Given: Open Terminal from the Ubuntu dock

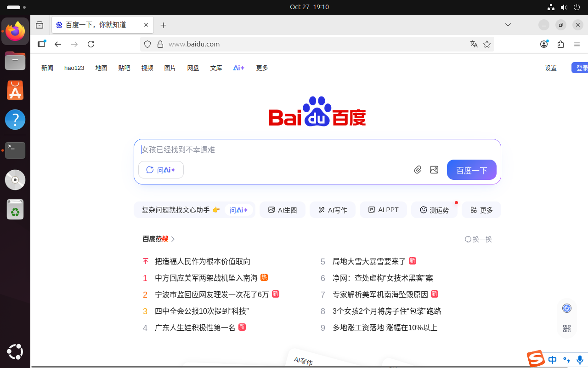Looking at the screenshot, I should pos(15,149).
